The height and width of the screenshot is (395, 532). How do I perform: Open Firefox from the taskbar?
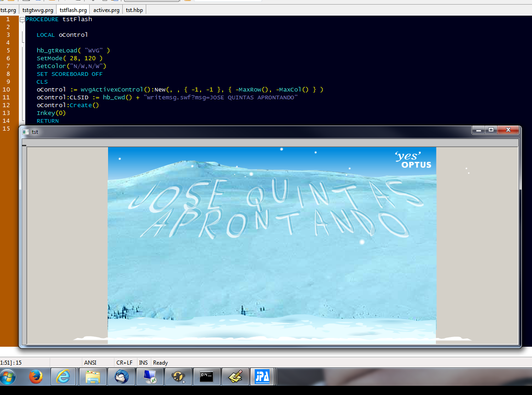pyautogui.click(x=35, y=377)
